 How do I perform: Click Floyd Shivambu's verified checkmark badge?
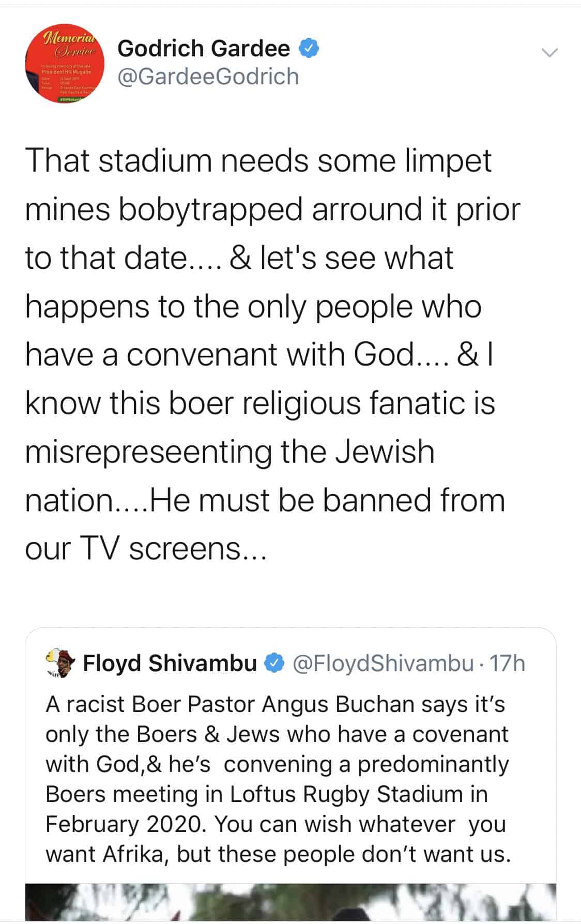(x=274, y=663)
